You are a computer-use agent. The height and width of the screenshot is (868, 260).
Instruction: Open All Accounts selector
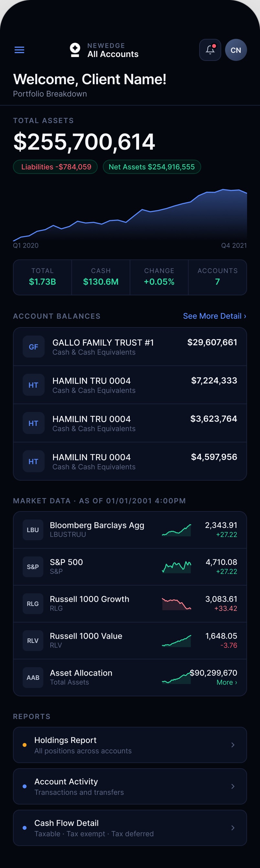pos(113,54)
